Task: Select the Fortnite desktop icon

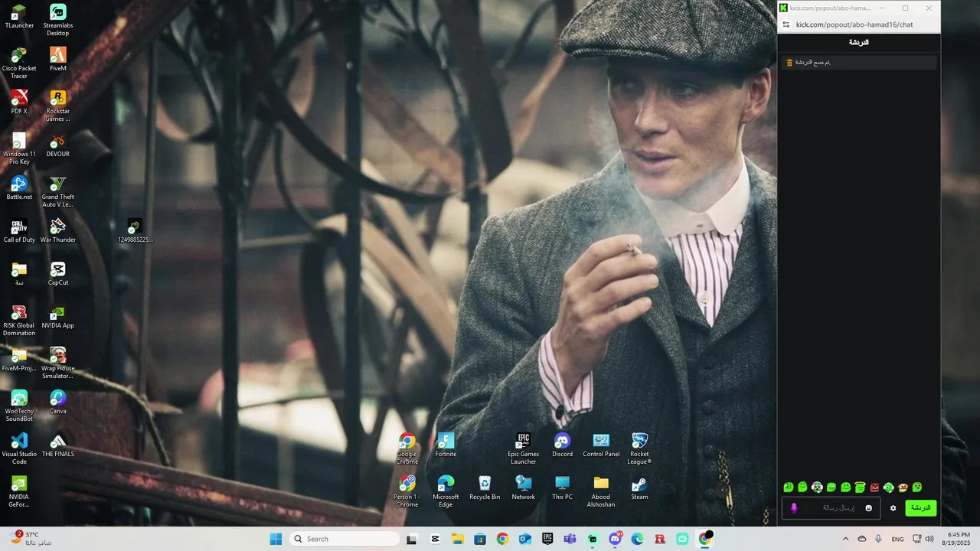Action: pos(446,445)
